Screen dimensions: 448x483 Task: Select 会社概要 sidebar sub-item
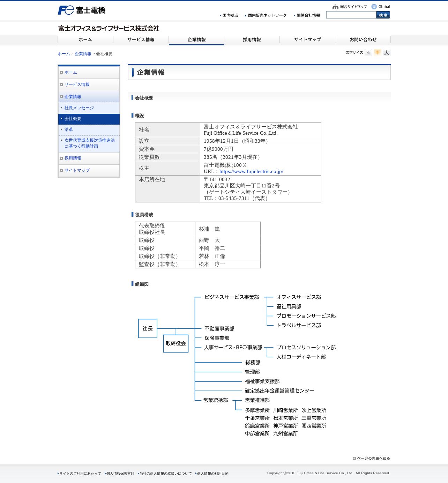89,119
